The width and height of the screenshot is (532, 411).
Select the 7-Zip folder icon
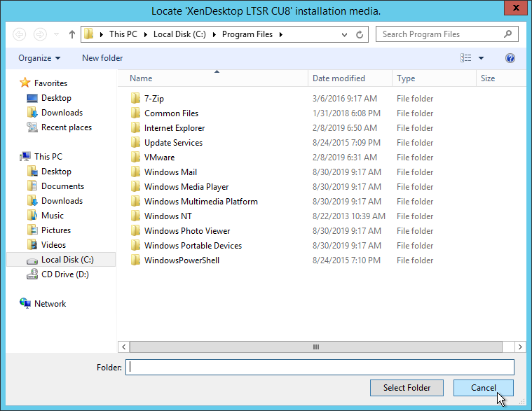click(135, 98)
